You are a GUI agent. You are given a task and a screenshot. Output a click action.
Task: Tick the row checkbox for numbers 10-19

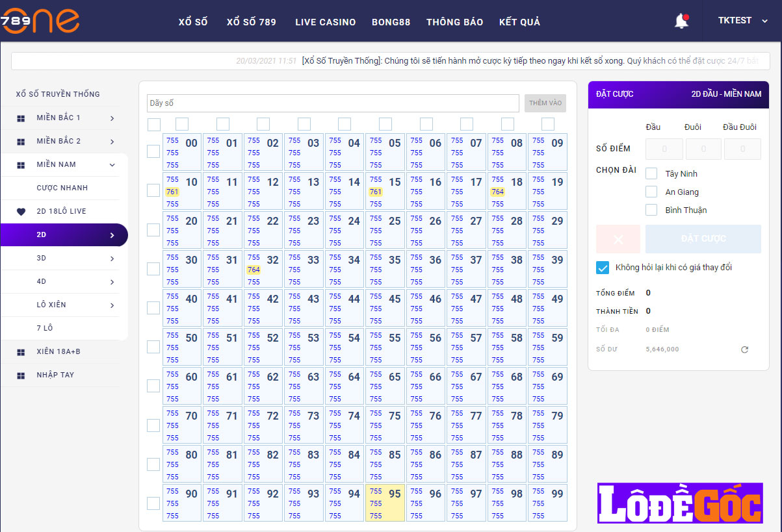[153, 190]
